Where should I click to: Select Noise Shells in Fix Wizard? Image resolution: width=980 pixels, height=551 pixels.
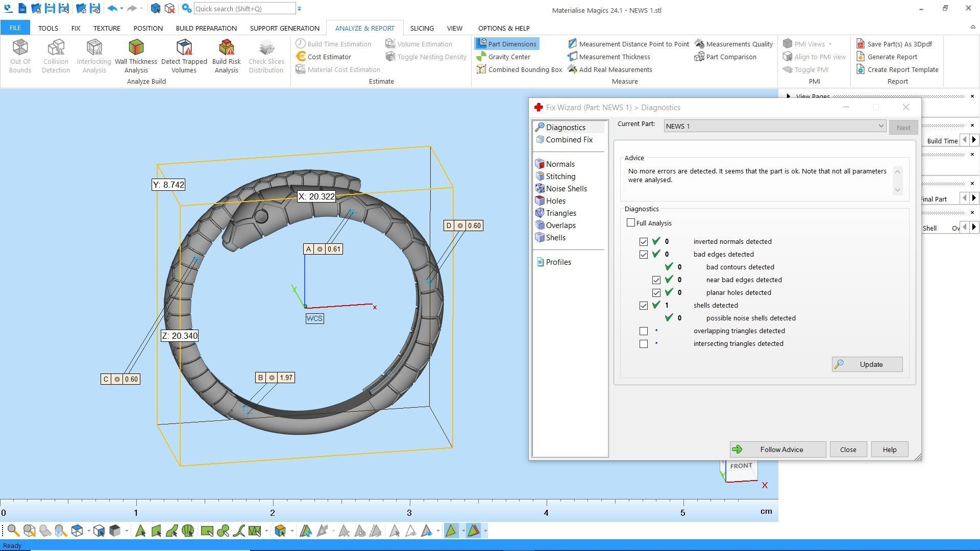(566, 188)
